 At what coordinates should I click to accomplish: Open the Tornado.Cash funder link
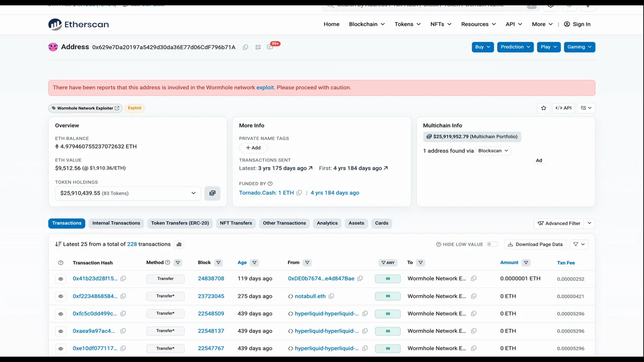pyautogui.click(x=266, y=193)
